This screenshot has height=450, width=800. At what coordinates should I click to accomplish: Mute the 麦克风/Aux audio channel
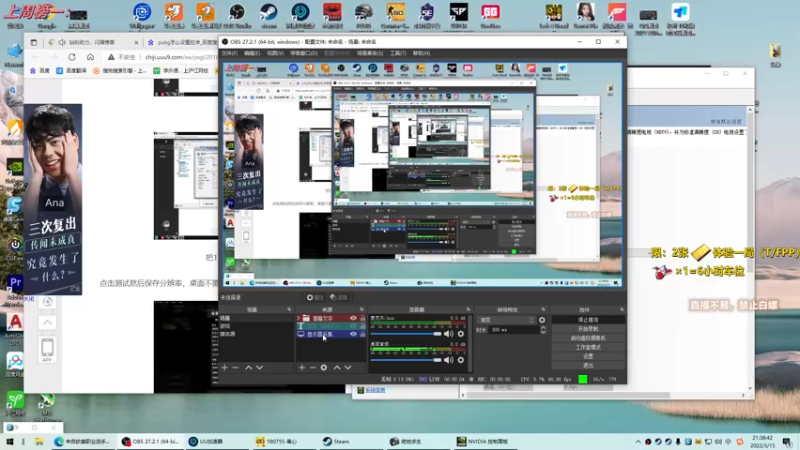(x=448, y=334)
